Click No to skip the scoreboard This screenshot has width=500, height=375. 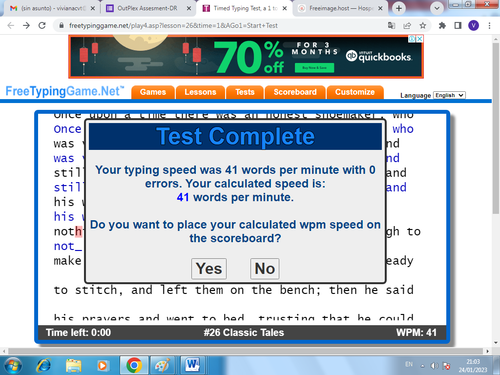pos(265,269)
